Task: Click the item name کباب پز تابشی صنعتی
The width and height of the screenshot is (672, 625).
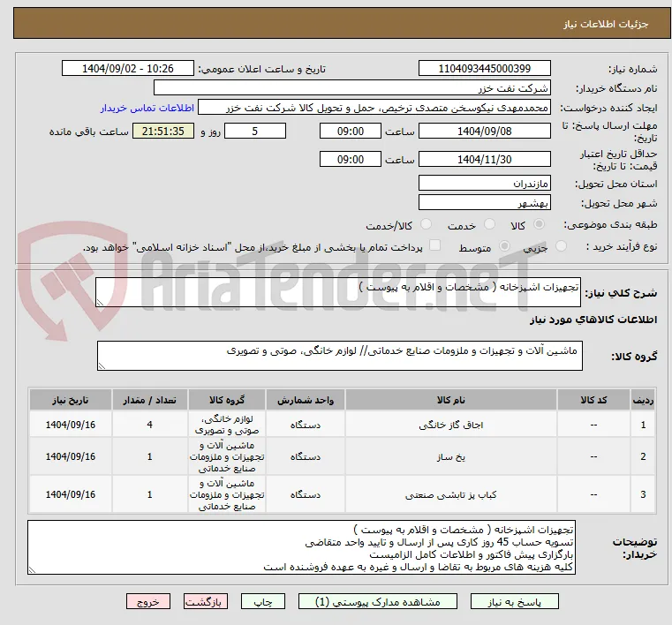Action: coord(451,494)
